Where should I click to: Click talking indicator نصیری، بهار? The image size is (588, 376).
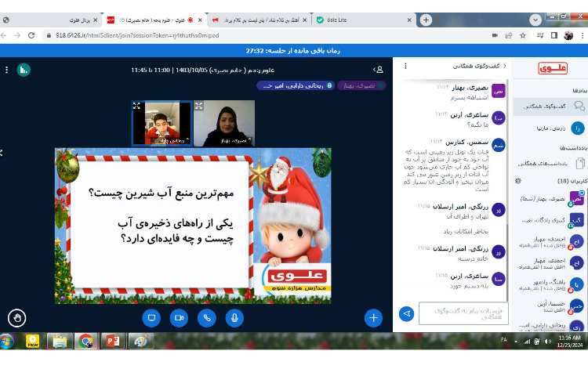coord(361,85)
